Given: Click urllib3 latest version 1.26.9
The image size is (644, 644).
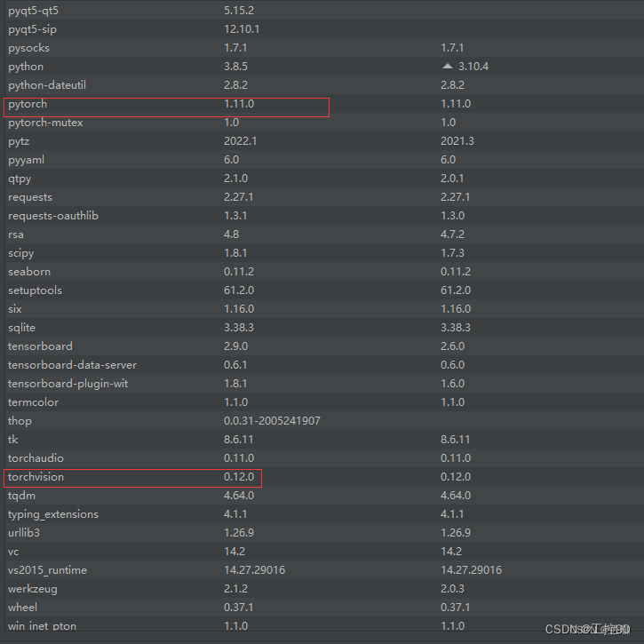Looking at the screenshot, I should (456, 533).
